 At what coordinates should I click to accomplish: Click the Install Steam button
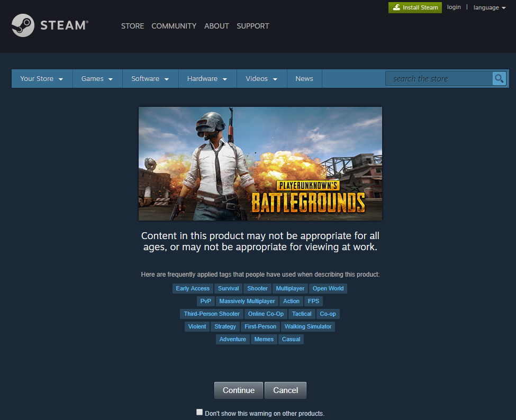[x=415, y=7]
